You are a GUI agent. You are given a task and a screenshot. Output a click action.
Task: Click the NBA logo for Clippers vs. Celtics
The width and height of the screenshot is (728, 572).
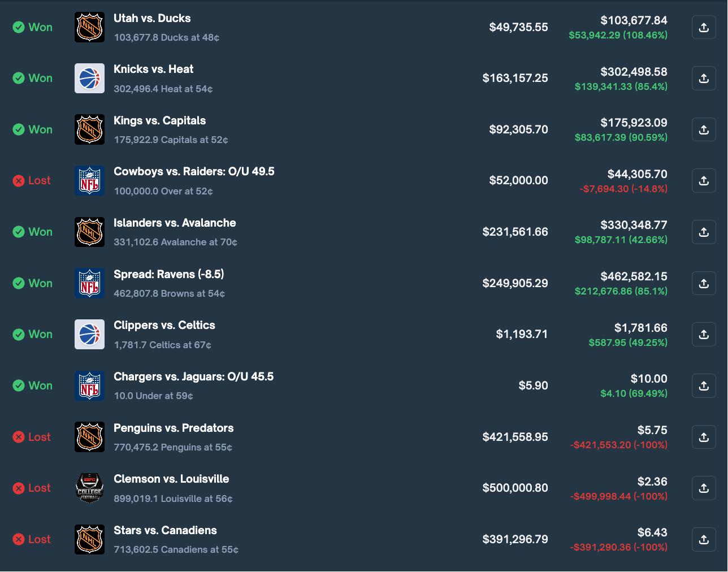tap(89, 334)
